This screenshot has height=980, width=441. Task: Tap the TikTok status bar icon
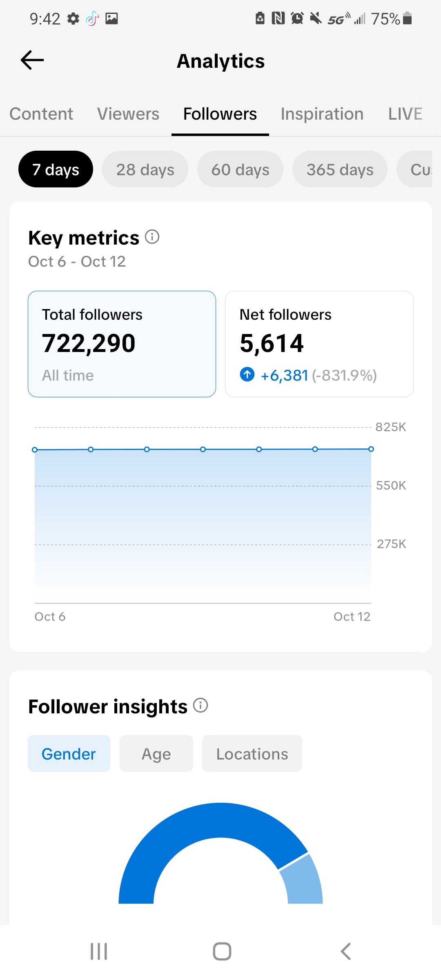[92, 18]
